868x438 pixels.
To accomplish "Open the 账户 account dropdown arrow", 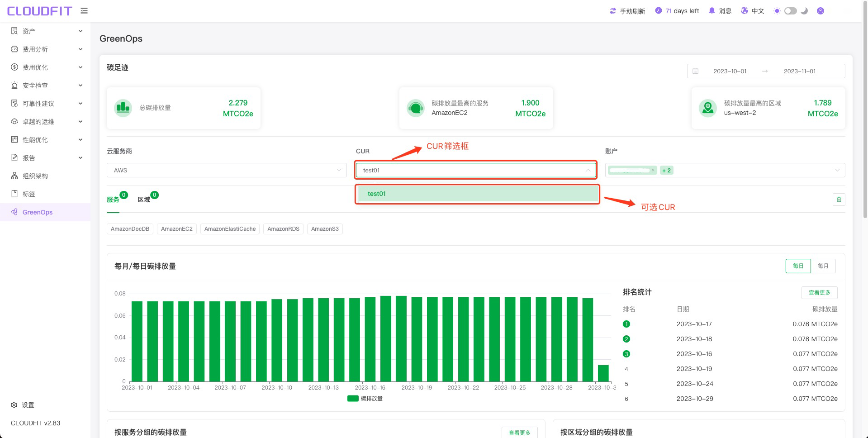I will 837,170.
